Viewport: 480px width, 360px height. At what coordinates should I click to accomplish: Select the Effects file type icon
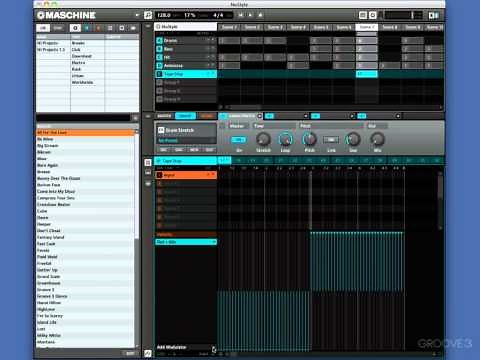122,28
